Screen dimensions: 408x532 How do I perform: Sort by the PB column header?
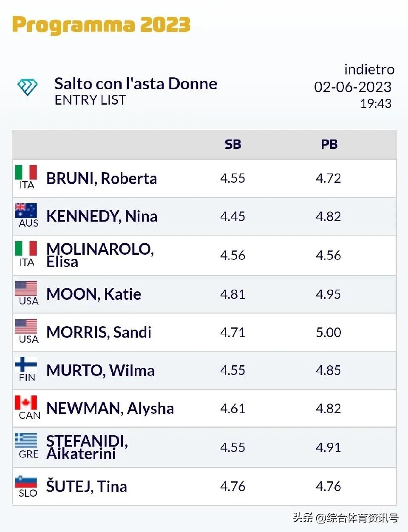[x=329, y=145]
